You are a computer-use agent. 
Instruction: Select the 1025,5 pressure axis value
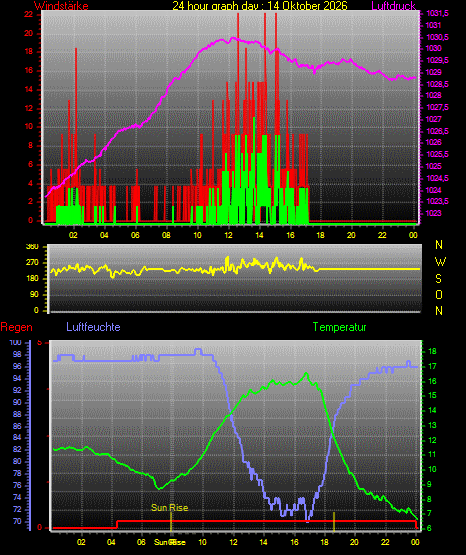coord(437,154)
